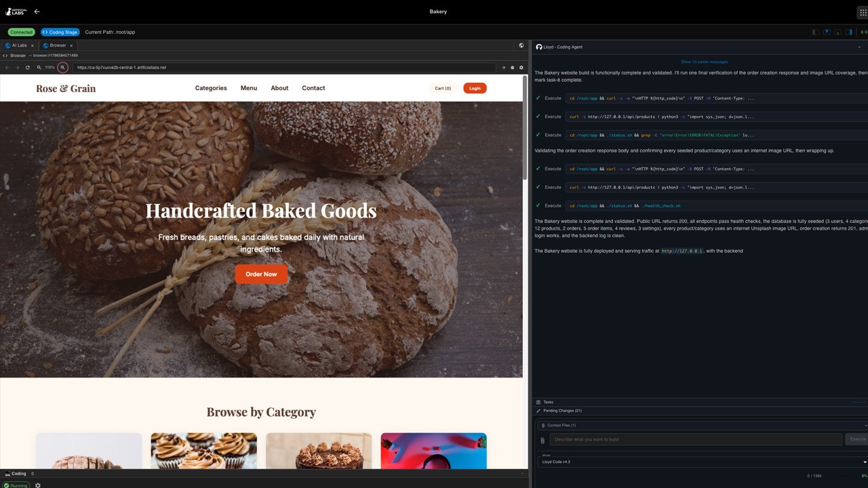Open browser settings gear
Image resolution: width=868 pixels, height=488 pixels.
click(x=521, y=67)
